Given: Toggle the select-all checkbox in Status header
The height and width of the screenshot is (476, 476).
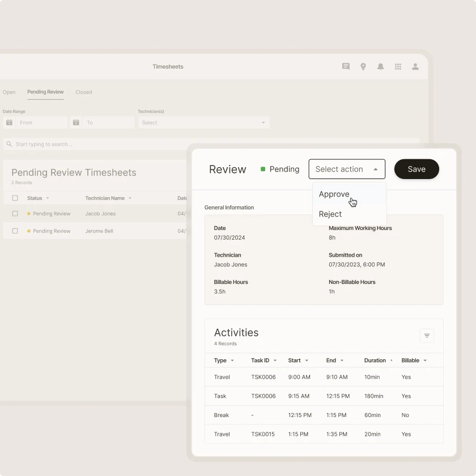Looking at the screenshot, I should pos(15,198).
